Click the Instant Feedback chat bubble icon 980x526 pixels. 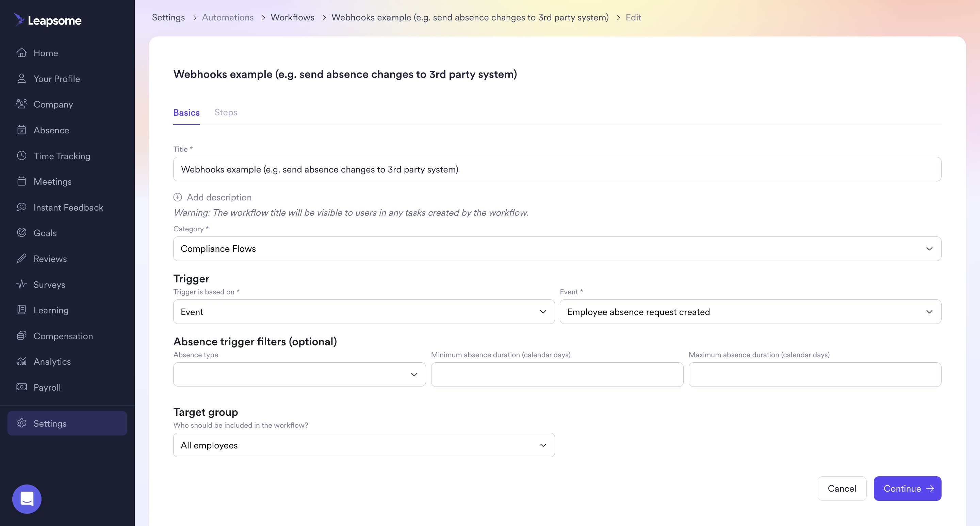(22, 207)
